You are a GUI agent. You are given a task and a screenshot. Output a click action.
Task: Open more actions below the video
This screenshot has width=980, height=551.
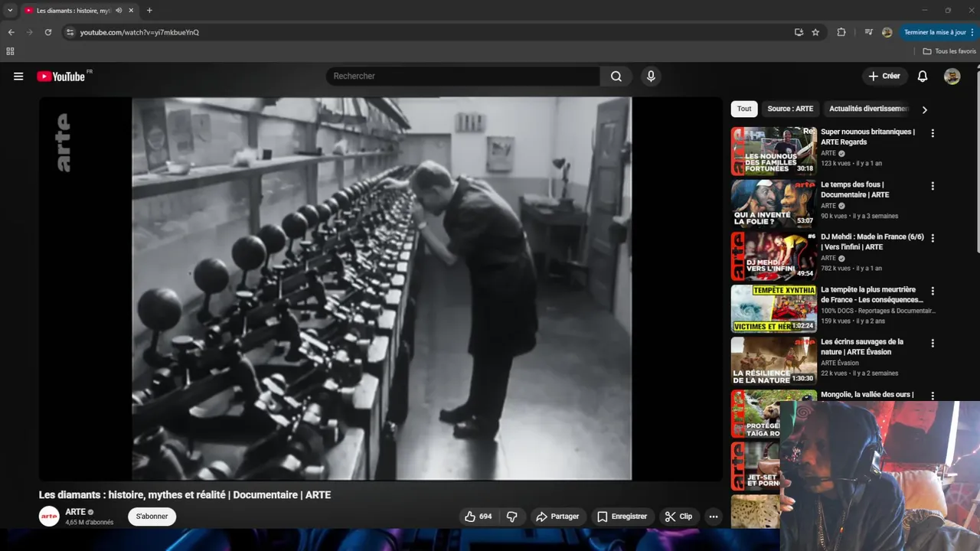(714, 517)
